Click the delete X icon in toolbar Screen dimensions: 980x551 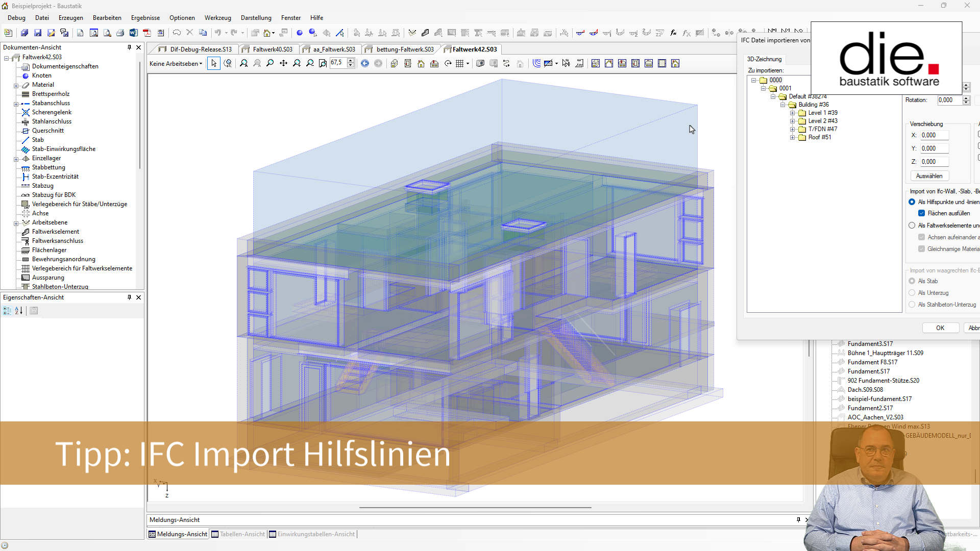(189, 33)
